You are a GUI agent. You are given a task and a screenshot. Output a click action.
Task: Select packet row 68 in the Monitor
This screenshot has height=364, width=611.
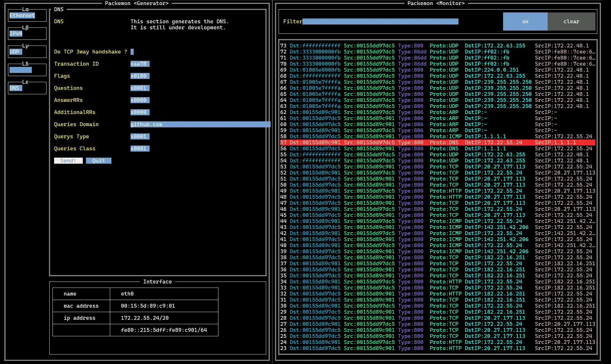click(x=438, y=76)
